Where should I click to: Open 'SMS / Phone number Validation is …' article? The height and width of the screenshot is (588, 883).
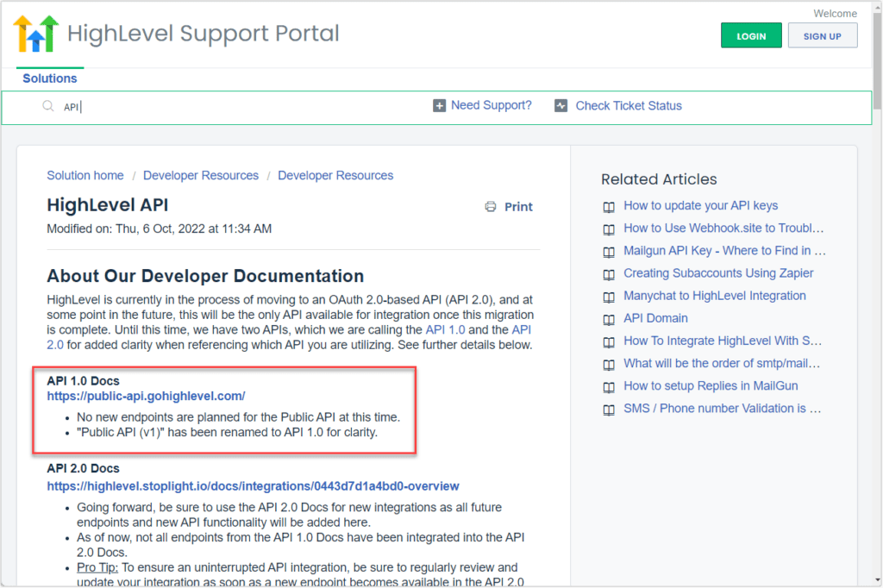point(722,409)
